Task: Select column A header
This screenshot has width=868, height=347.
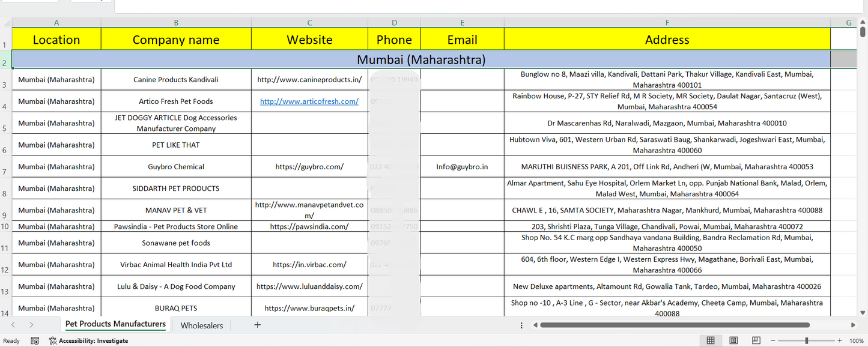Action: click(x=56, y=23)
